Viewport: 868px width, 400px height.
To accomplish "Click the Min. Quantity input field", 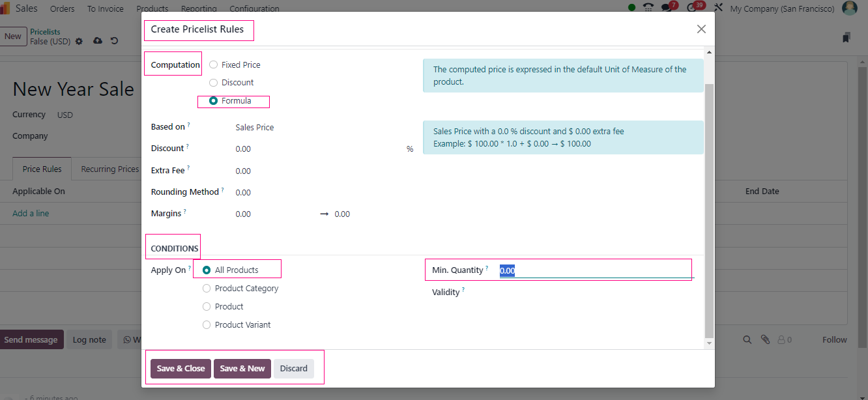I will click(x=593, y=271).
